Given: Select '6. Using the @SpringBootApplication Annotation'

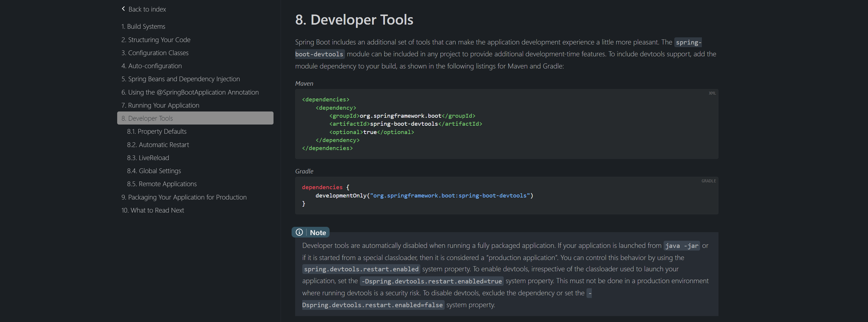Looking at the screenshot, I should click(x=190, y=92).
